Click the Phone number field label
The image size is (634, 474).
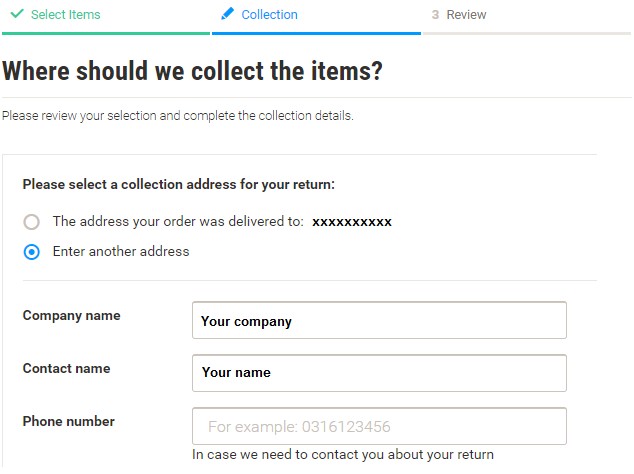tap(69, 421)
